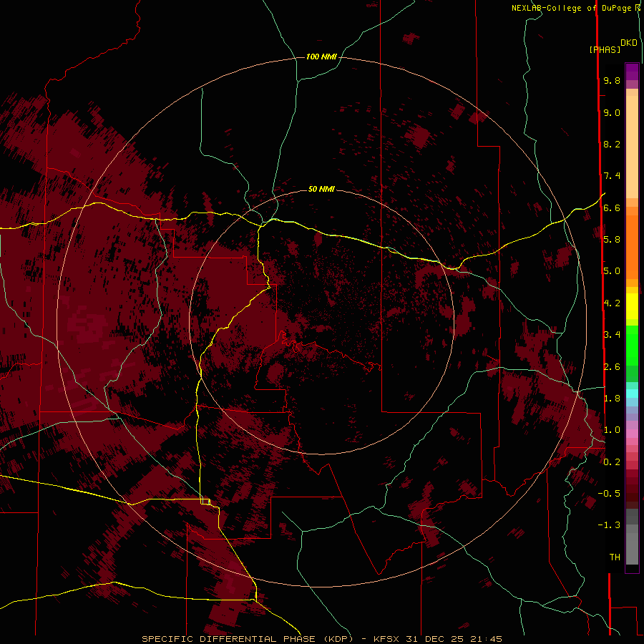Click the "TH" threshold legend label
Screen dimensions: 644x644
point(615,557)
